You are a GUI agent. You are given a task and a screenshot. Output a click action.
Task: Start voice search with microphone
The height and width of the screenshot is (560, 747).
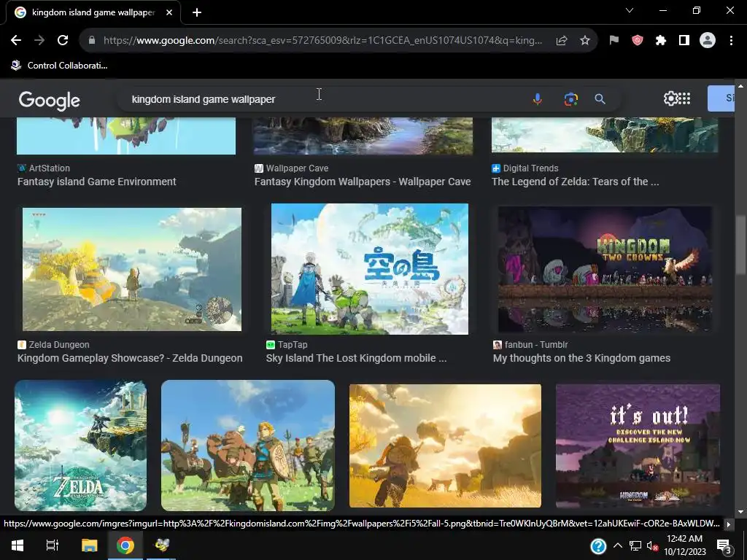pos(538,99)
